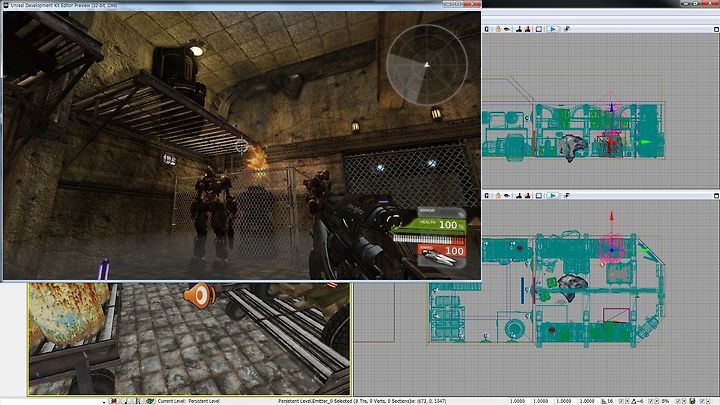This screenshot has height=405, width=720.
Task: Select brush wireframe mode in upper viewport toolbar
Action: click(519, 29)
